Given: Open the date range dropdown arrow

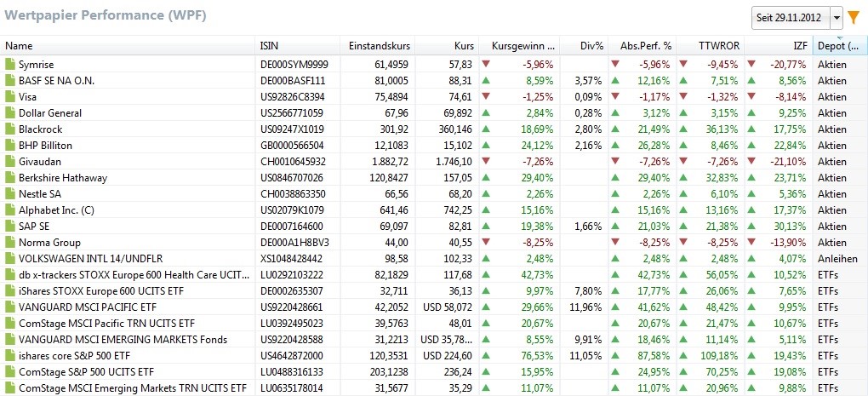Looking at the screenshot, I should [x=836, y=17].
